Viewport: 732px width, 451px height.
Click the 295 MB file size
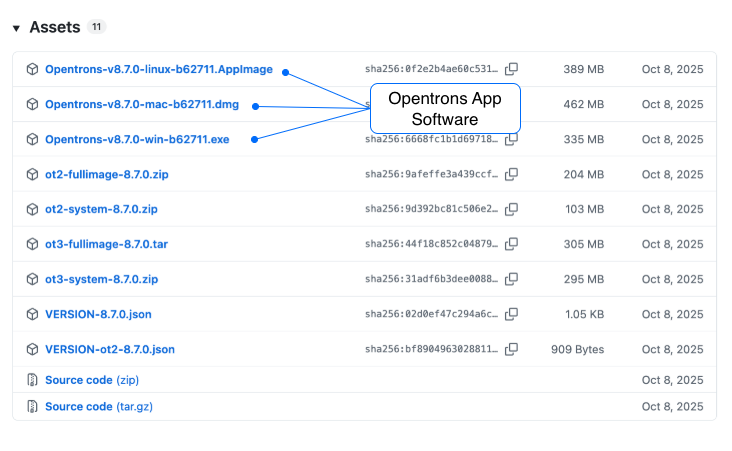(584, 279)
